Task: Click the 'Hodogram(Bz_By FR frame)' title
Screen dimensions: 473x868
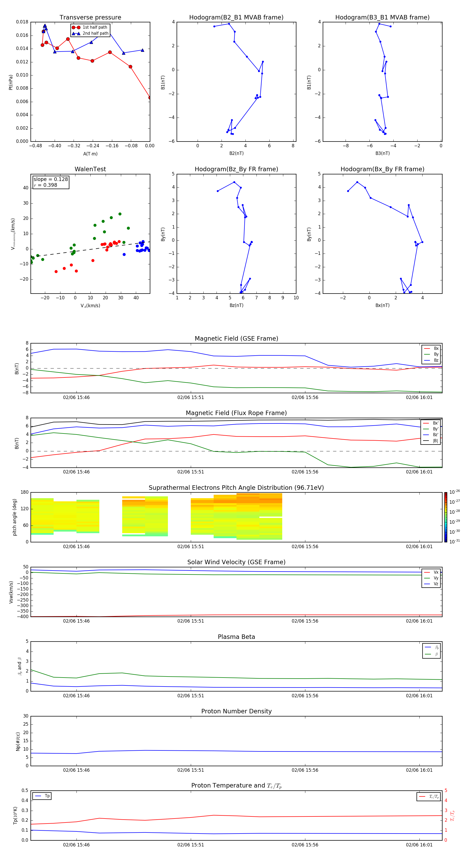Action: pos(236,169)
